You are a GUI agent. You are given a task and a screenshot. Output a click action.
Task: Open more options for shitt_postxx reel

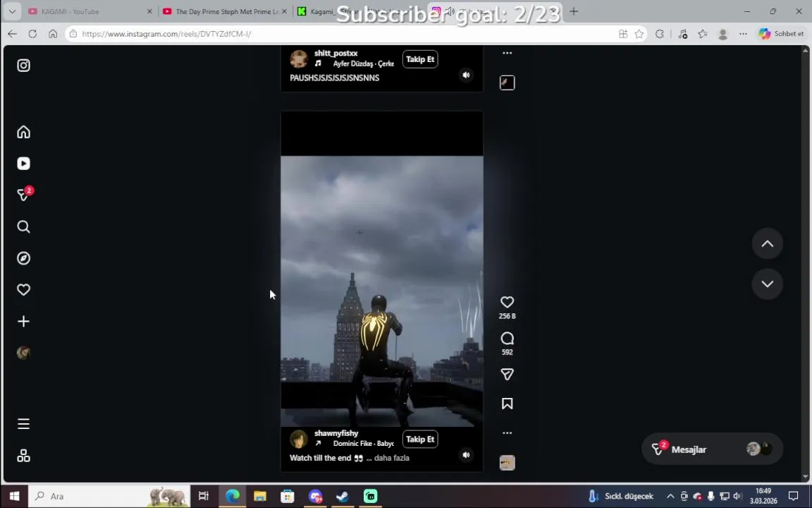(x=507, y=53)
